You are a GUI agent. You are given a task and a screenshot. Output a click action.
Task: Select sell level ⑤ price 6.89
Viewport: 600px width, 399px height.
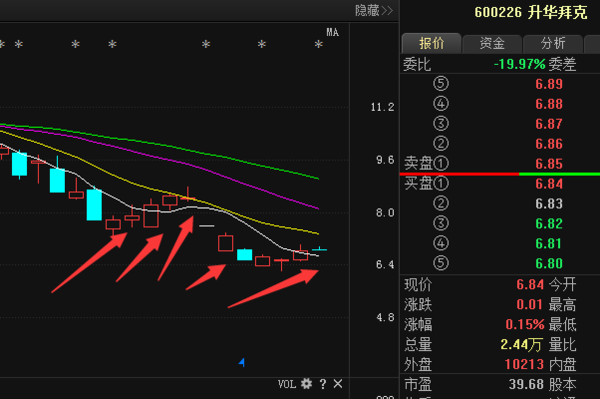click(549, 84)
